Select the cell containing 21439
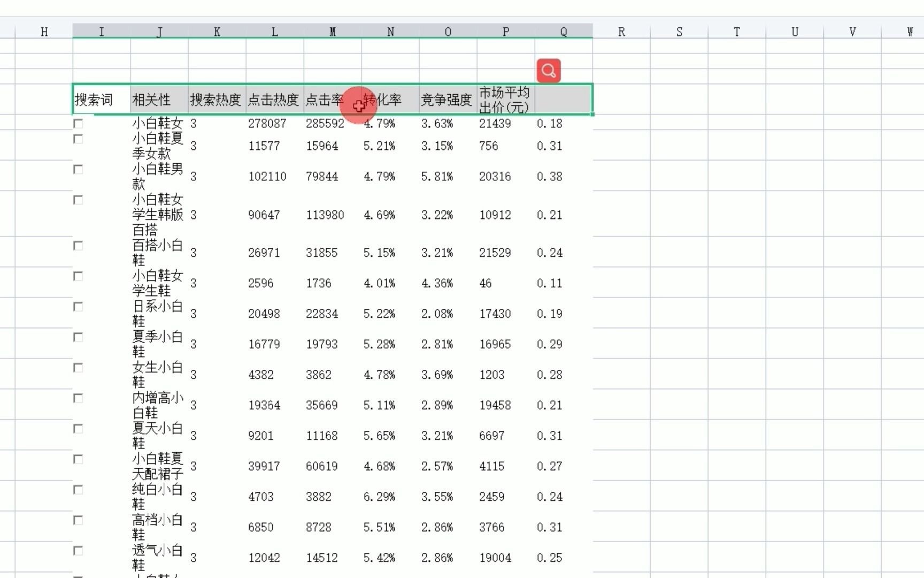Screen dimensions: 924x578 [506, 123]
